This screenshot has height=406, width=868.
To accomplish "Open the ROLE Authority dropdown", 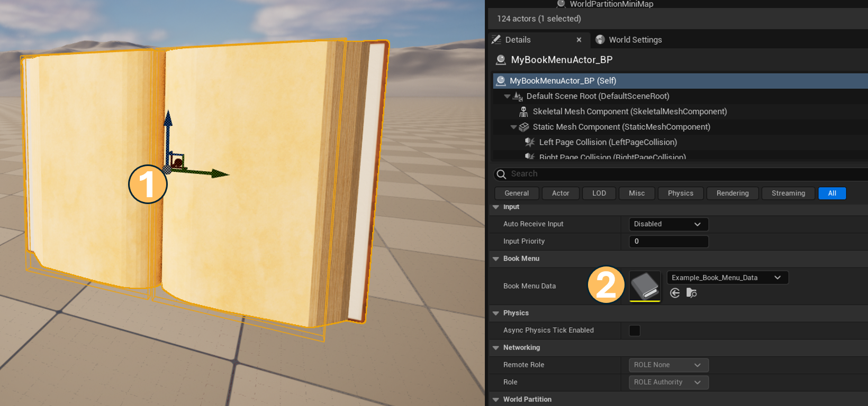I will pyautogui.click(x=668, y=382).
